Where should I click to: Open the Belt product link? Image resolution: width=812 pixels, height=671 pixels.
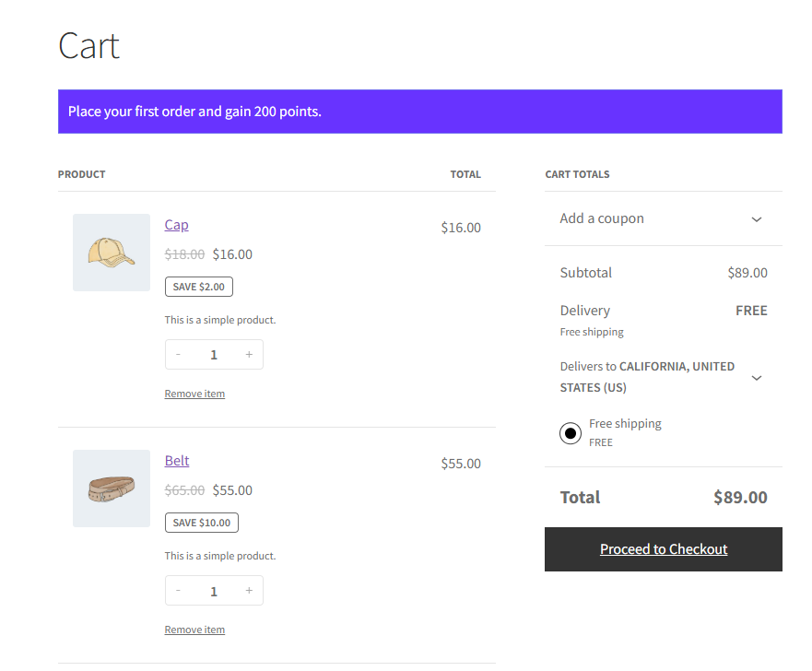pyautogui.click(x=177, y=461)
